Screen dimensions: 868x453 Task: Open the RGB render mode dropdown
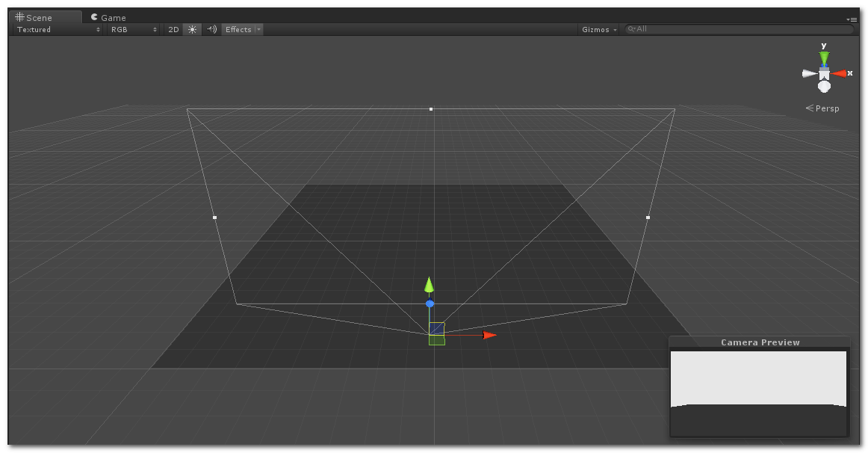(x=134, y=29)
